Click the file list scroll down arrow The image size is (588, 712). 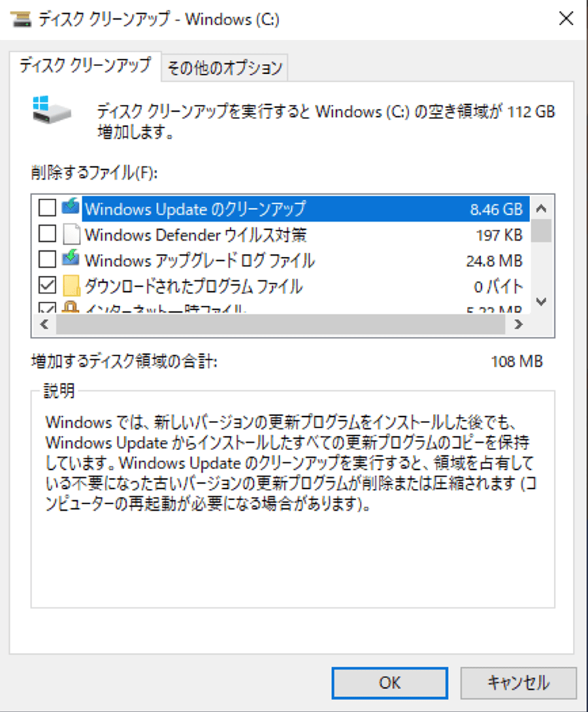click(541, 301)
